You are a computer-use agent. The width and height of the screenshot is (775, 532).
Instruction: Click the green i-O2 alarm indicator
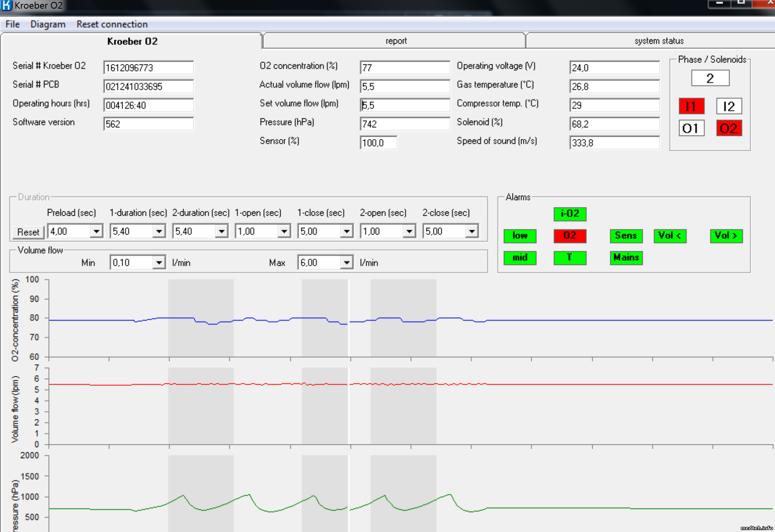[x=569, y=214]
